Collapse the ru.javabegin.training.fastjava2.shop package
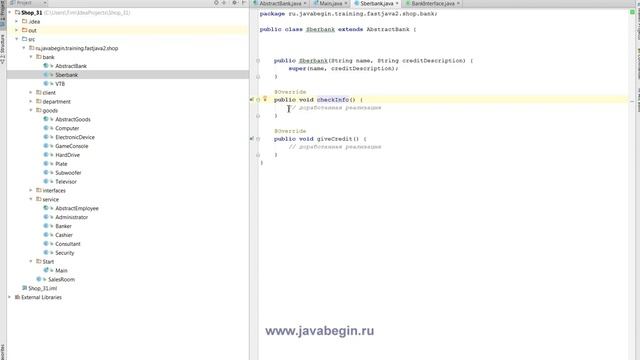 pos(24,48)
